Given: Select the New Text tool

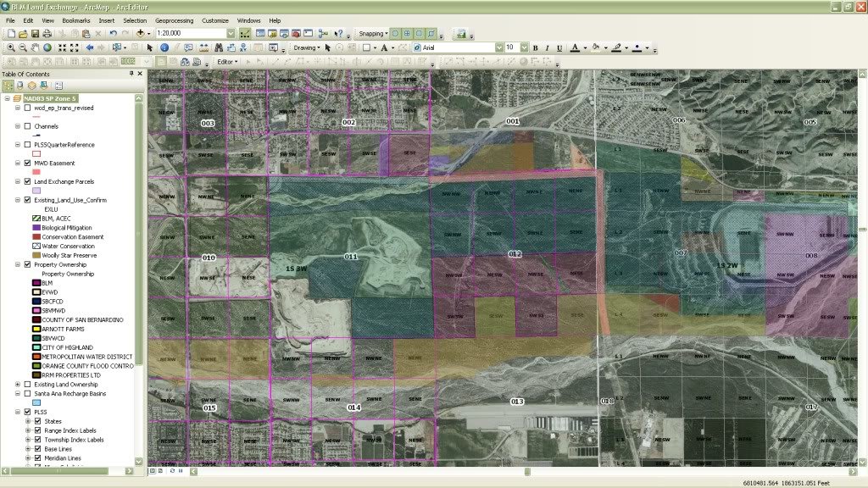Looking at the screenshot, I should pos(384,48).
